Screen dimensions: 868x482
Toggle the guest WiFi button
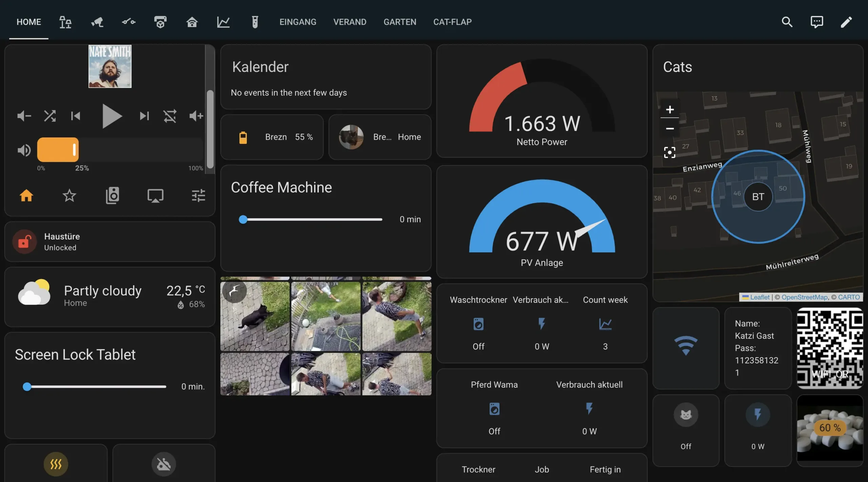pyautogui.click(x=686, y=348)
